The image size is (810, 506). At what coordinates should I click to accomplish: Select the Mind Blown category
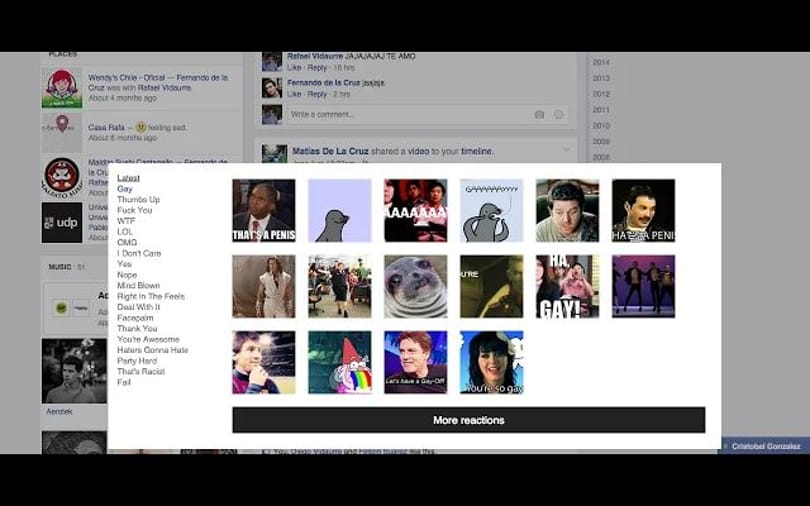click(x=138, y=286)
